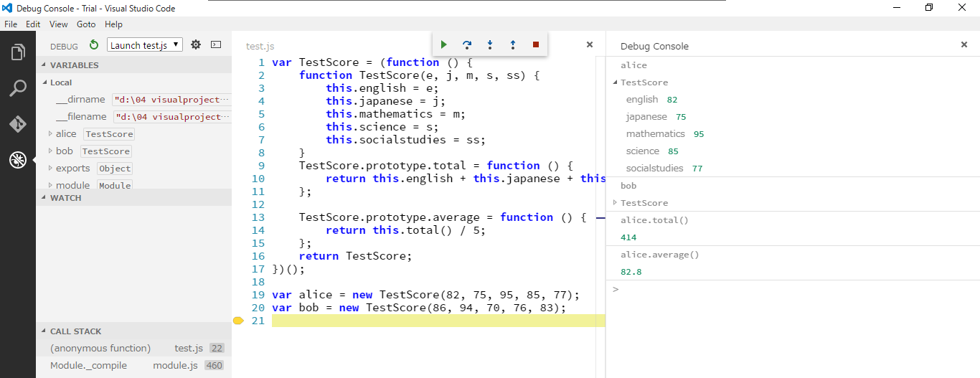This screenshot has width=980, height=378.
Task: Expand the module variable
Action: pos(50,185)
